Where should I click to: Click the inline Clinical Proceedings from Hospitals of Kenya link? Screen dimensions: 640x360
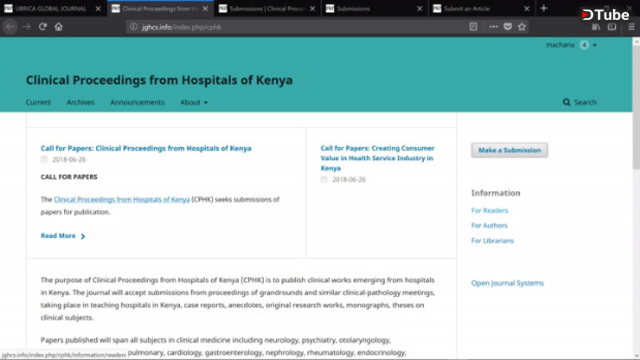122,199
